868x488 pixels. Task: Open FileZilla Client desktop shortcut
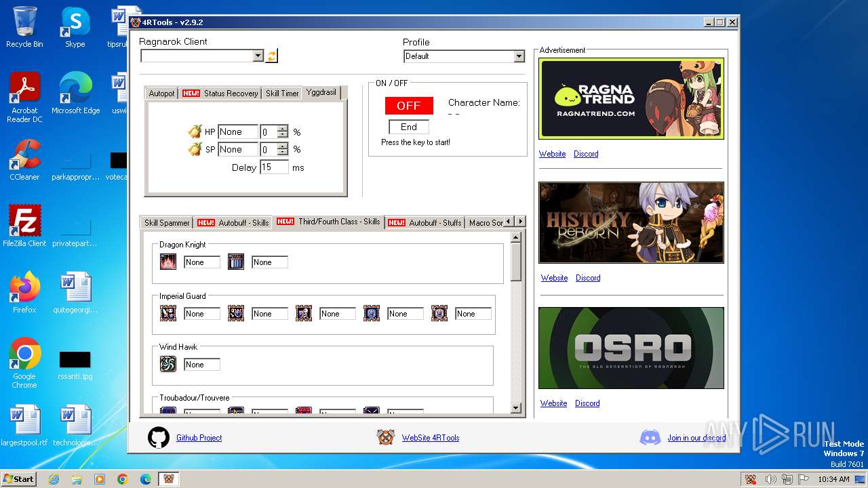point(24,226)
